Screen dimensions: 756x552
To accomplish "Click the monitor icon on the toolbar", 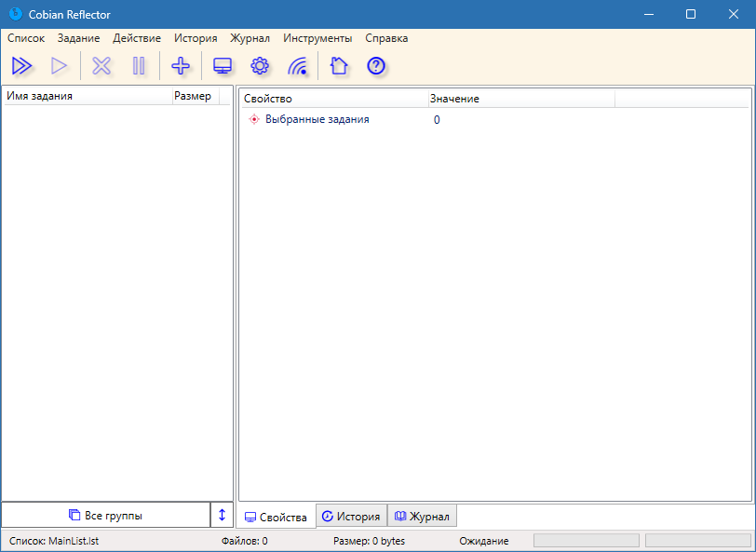I will pyautogui.click(x=221, y=65).
